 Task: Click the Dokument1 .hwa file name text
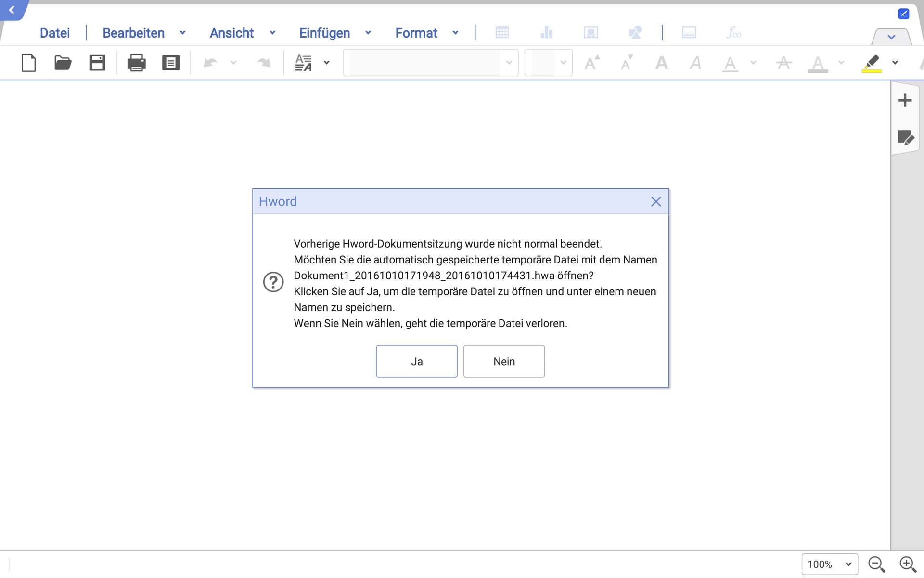coord(424,276)
